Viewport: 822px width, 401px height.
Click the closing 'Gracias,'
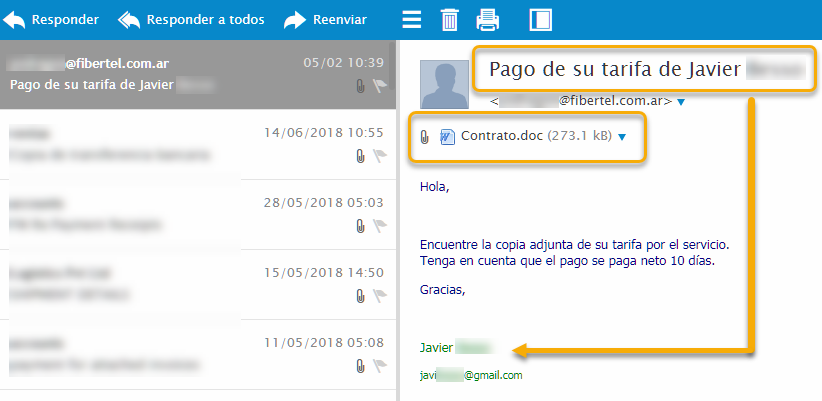442,289
